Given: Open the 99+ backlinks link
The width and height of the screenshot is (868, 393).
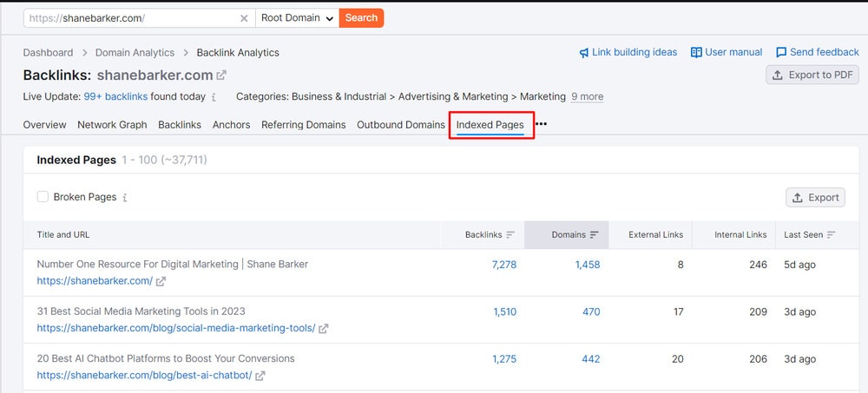Looking at the screenshot, I should tap(115, 97).
